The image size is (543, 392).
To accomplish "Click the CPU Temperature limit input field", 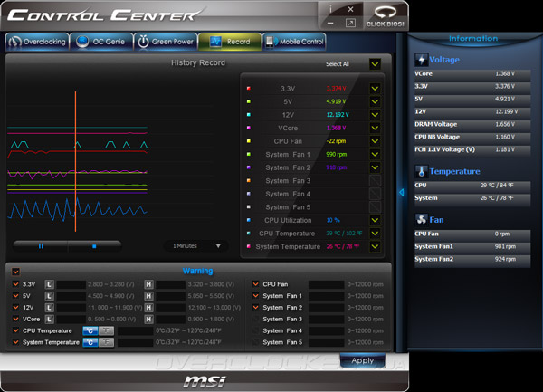I will point(135,331).
